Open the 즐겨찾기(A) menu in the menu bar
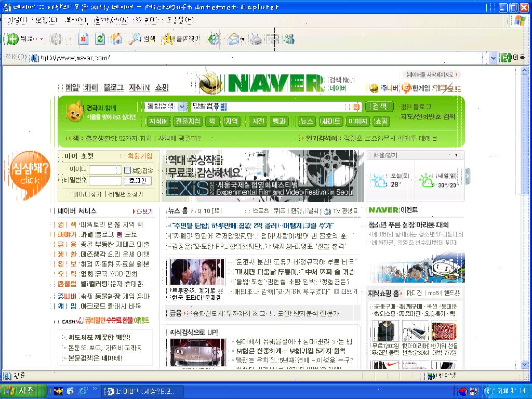 (x=111, y=20)
